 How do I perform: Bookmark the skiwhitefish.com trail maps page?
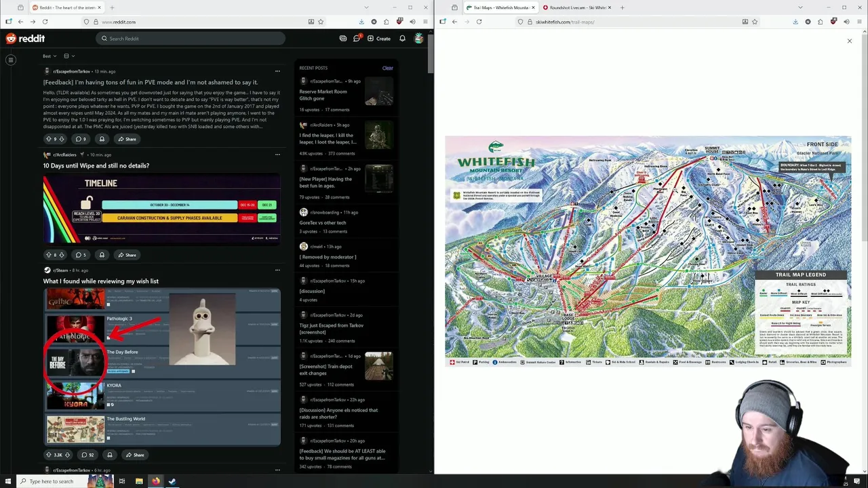[755, 22]
